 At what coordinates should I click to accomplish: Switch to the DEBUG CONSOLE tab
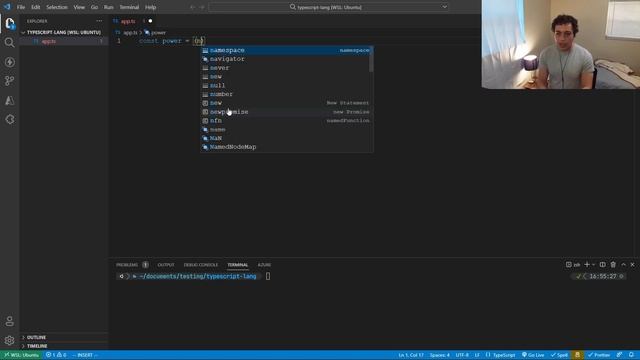[x=200, y=265]
